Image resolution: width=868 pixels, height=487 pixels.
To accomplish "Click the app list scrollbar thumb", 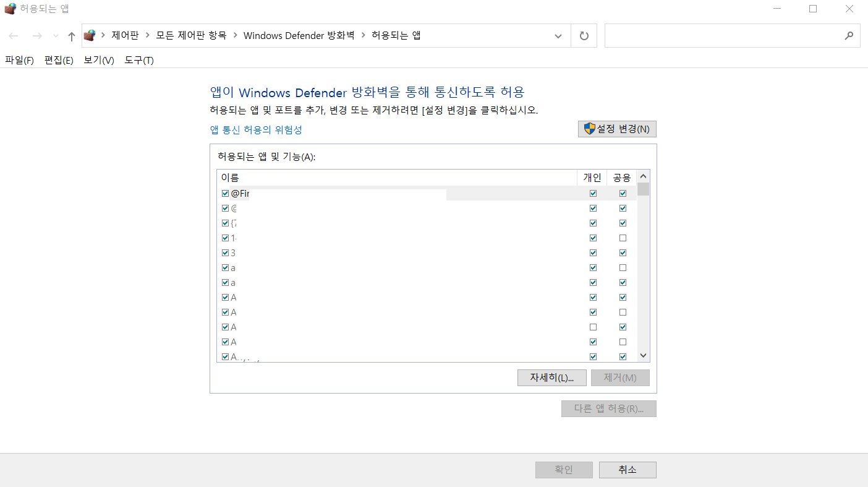I will [x=644, y=189].
